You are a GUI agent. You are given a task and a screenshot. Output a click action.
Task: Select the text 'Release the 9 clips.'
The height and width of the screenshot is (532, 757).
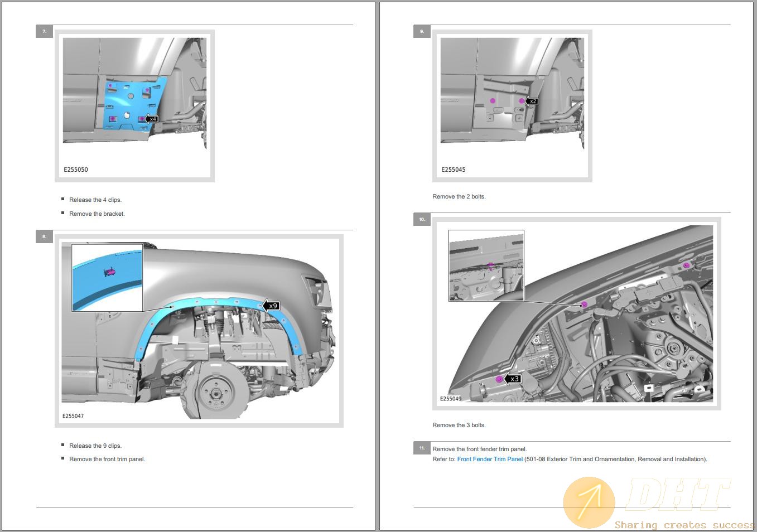[95, 446]
